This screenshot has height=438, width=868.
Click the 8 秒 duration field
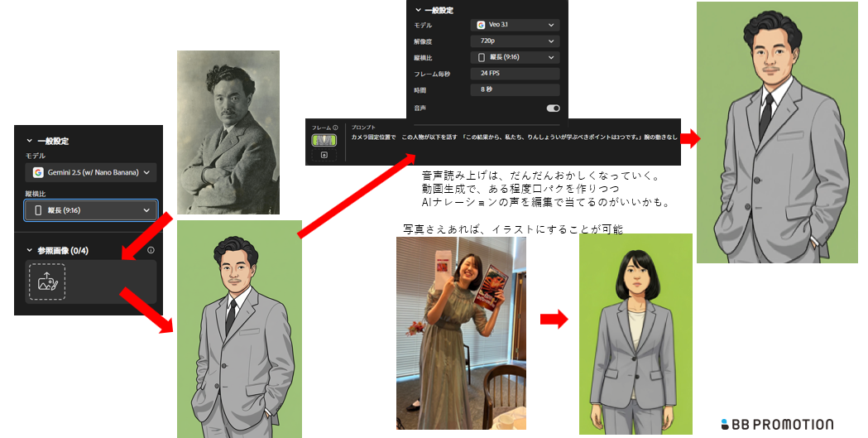(515, 89)
